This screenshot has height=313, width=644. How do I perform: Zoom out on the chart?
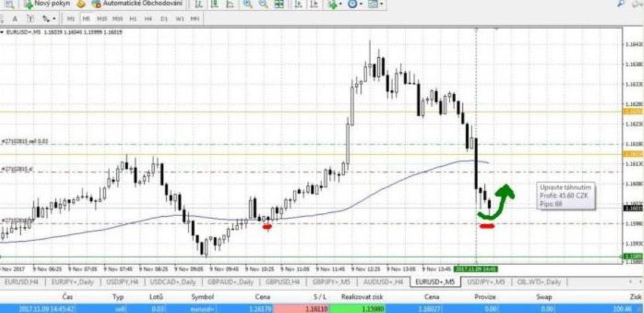click(263, 4)
